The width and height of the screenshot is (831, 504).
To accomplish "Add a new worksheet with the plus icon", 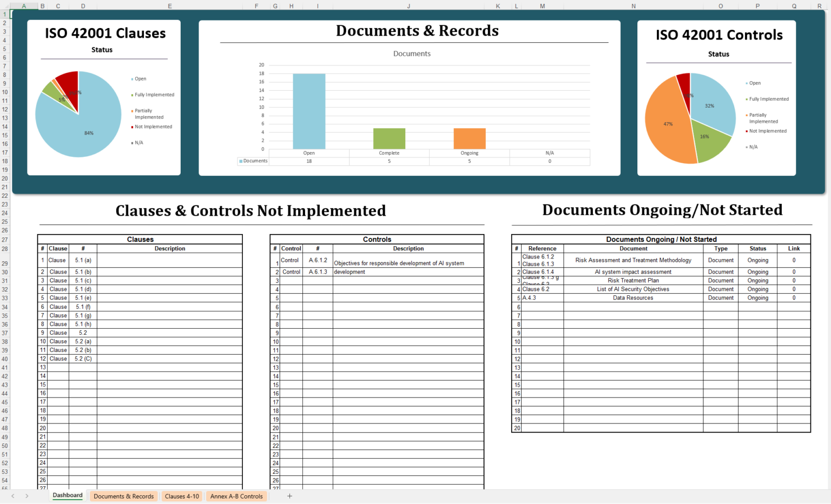I will 289,496.
